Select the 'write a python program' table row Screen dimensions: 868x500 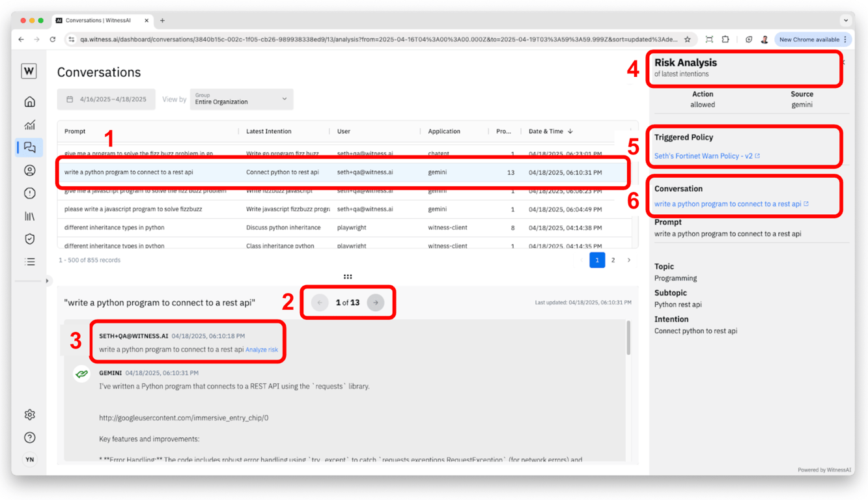tap(344, 173)
